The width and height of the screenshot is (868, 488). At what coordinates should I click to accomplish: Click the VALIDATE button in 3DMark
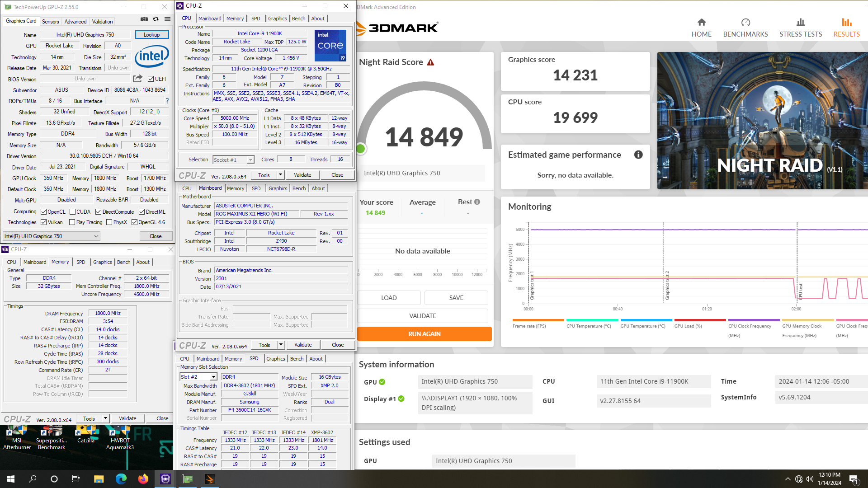pyautogui.click(x=423, y=316)
